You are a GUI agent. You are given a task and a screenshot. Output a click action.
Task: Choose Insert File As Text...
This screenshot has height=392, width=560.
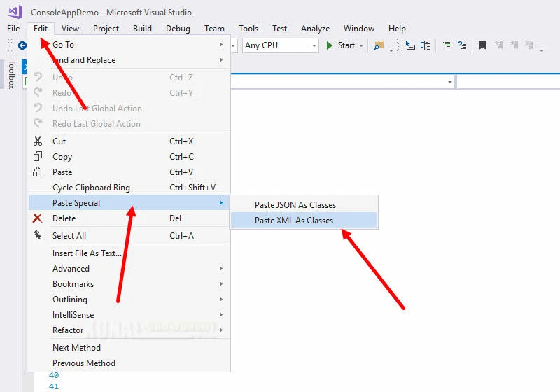click(x=129, y=253)
